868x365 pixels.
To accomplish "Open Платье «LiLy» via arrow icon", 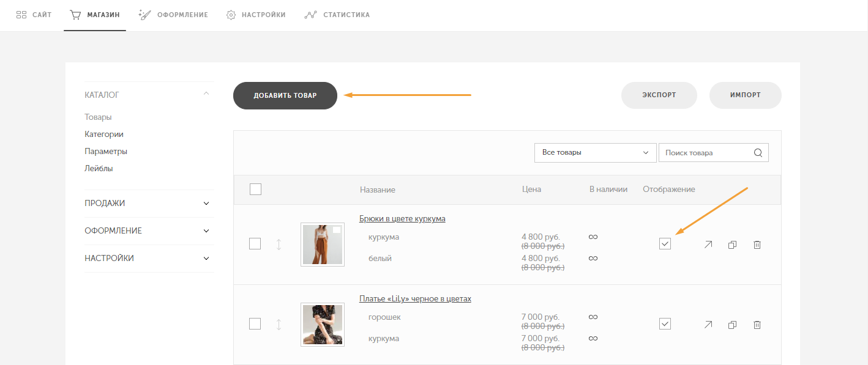I will tap(708, 325).
